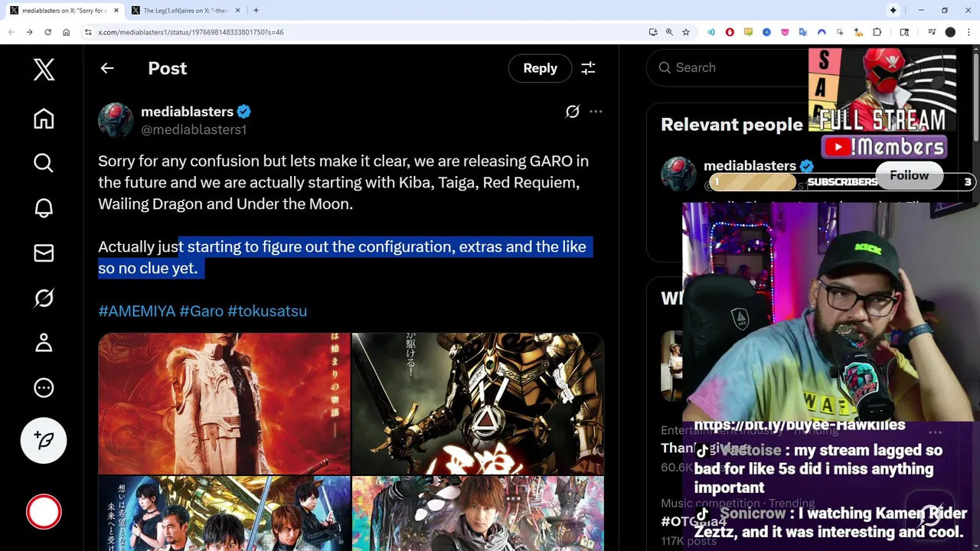Open Chrome three-dot menu
The image size is (980, 551).
coord(968,32)
